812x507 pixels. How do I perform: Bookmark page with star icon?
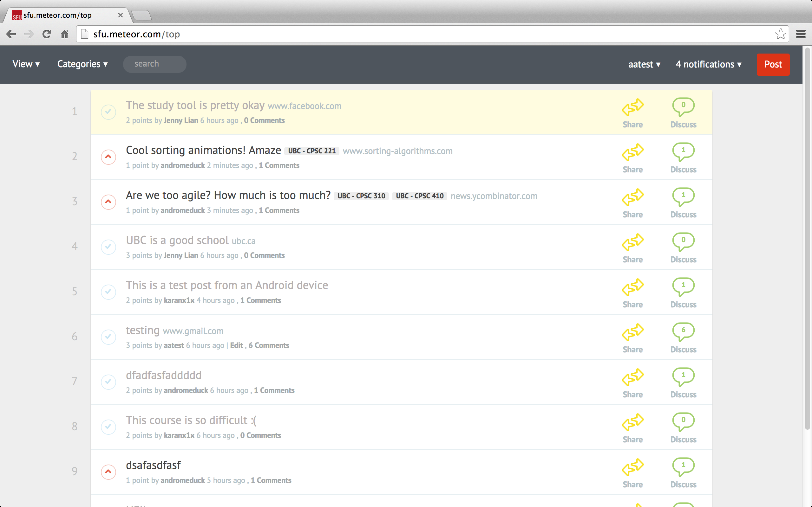click(781, 34)
